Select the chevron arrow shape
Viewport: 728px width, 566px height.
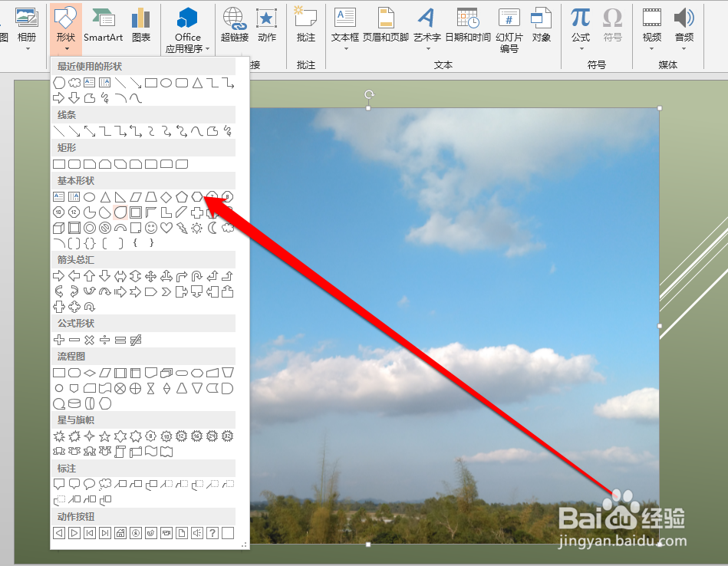point(166,292)
